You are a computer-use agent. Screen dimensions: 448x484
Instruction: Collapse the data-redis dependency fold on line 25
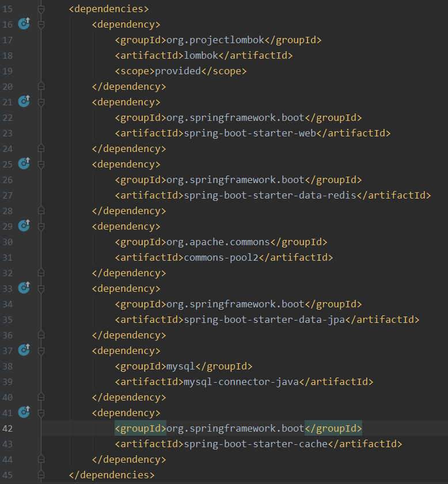tap(41, 164)
